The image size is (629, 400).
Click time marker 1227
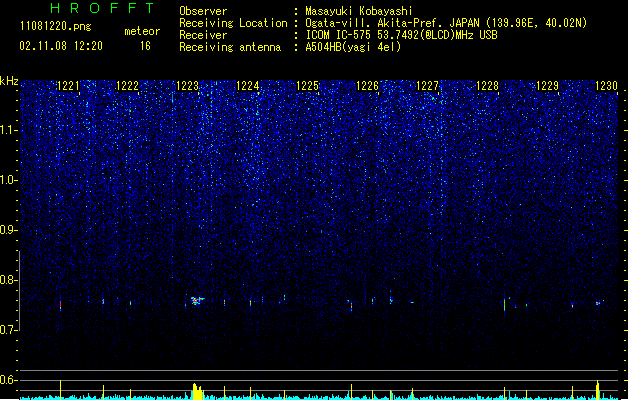click(427, 86)
